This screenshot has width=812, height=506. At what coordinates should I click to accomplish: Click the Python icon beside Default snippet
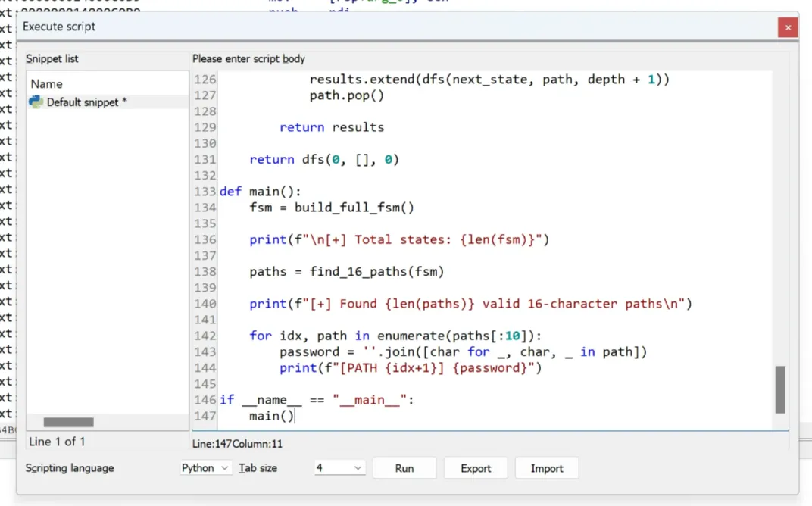(x=36, y=102)
